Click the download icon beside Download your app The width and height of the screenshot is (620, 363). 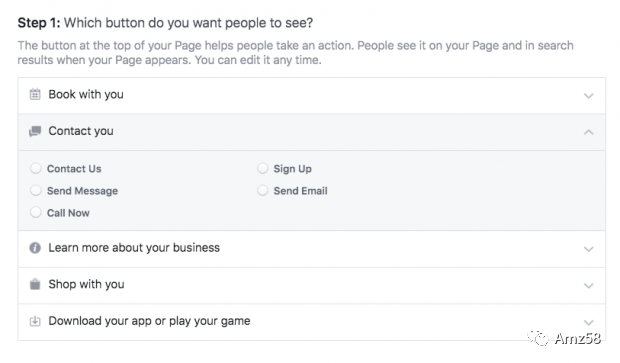pyautogui.click(x=35, y=321)
